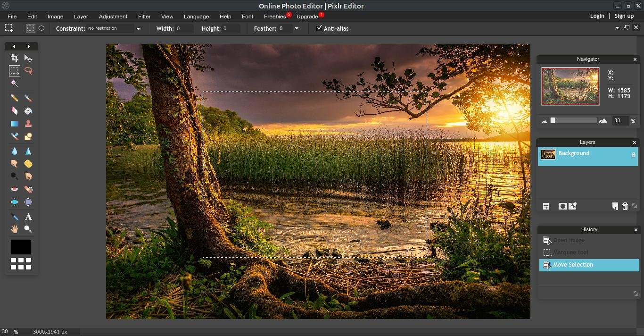Create a new layer
Viewport: 644px width, 336px height.
pos(614,206)
